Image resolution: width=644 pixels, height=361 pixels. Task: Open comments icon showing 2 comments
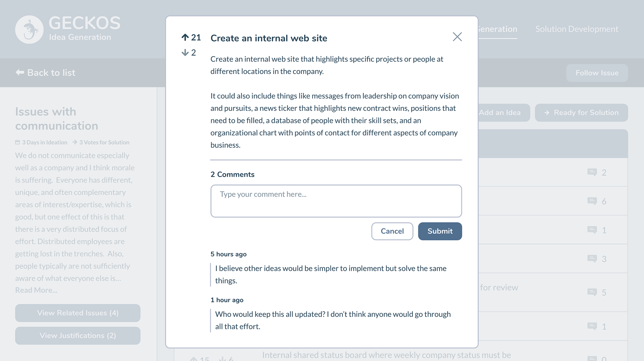pos(592,172)
